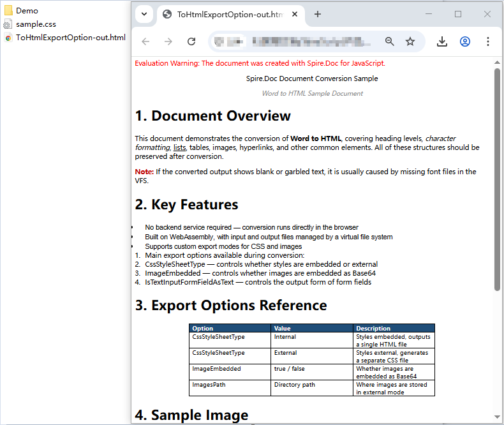The image size is (504, 425).
Task: Close the ToHtmlExportOption-out.html tab
Action: [x=295, y=14]
